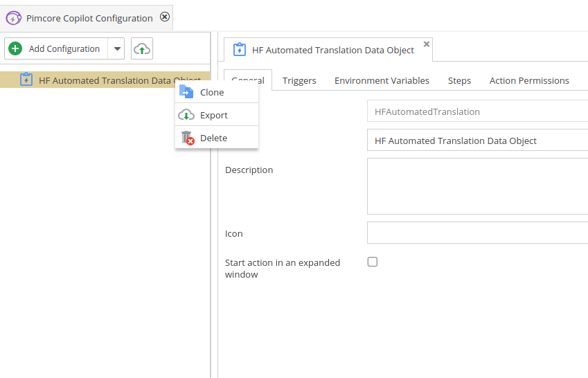
Task: Select HF Automated Translation Data Object tree row
Action: coord(105,80)
